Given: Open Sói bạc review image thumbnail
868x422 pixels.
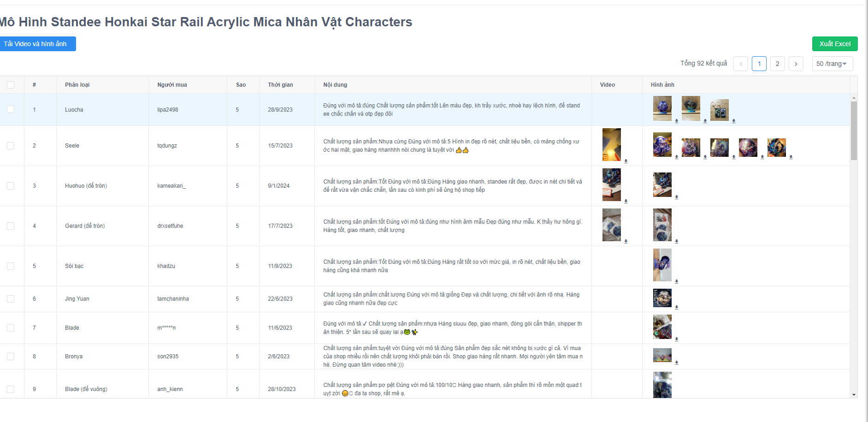Looking at the screenshot, I should 662,265.
